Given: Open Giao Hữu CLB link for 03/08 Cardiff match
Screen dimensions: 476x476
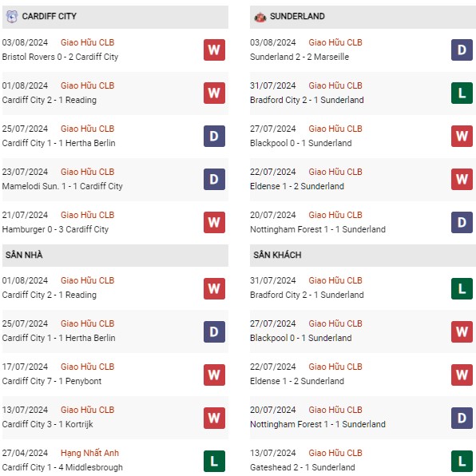Looking at the screenshot, I should pos(87,42).
